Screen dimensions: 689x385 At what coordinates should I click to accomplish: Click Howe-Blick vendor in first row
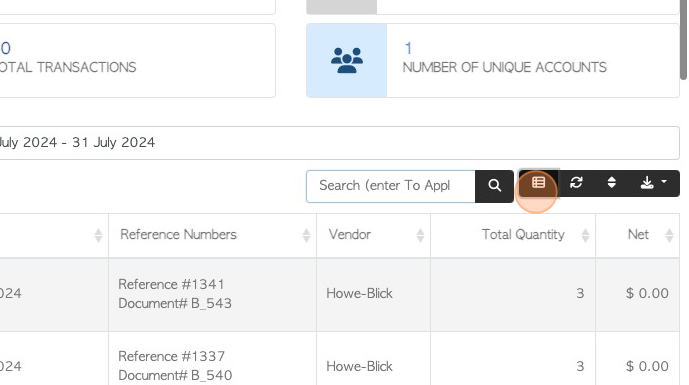[x=359, y=294]
